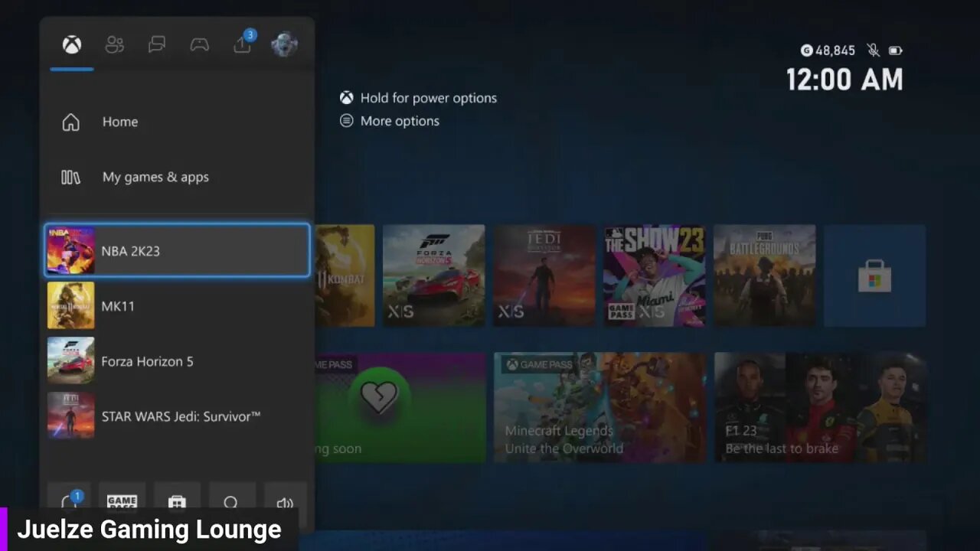This screenshot has height=551, width=980.
Task: Open the broken heart coming soon card
Action: coord(400,407)
